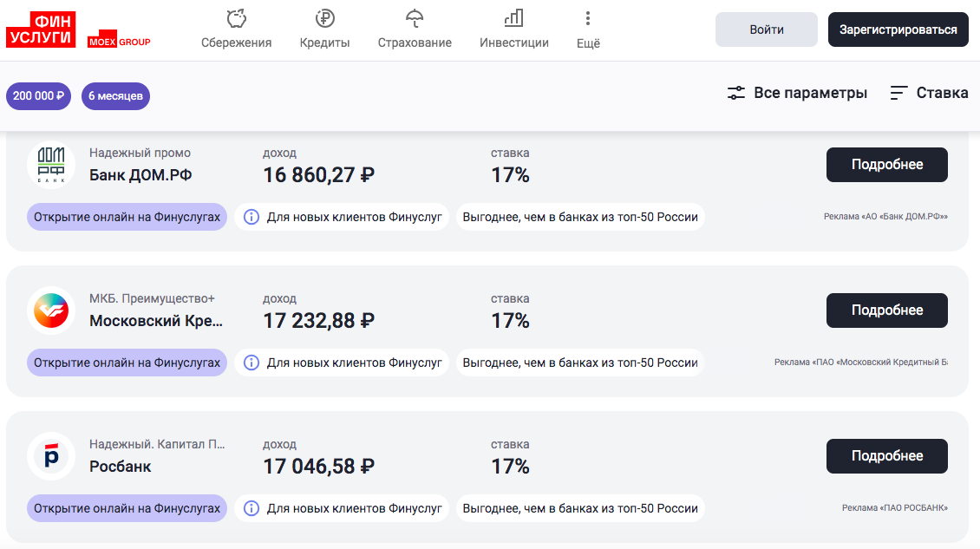Click the Банк ДОМ.РФ bank name
980x549 pixels.
point(140,175)
